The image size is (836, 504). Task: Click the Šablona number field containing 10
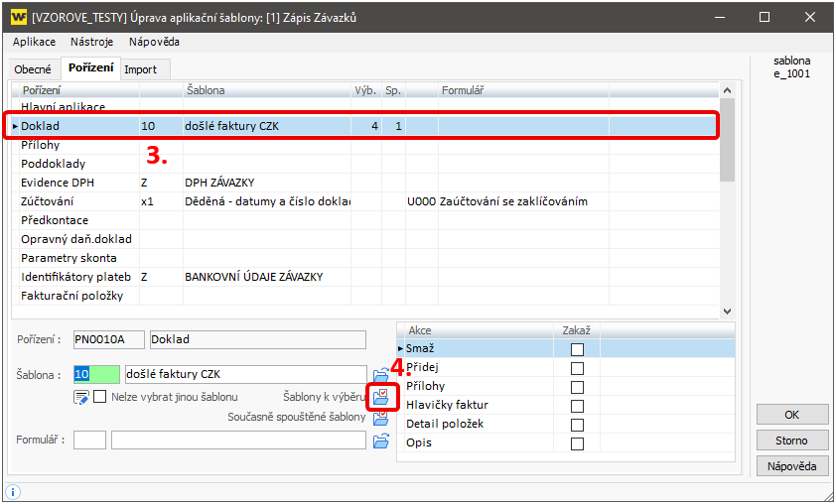click(x=96, y=375)
